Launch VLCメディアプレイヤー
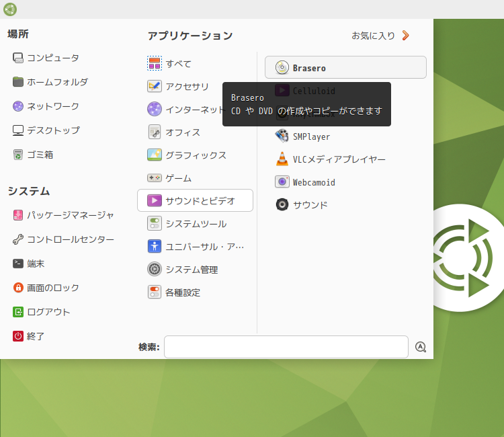Image resolution: width=504 pixels, height=437 pixels. click(345, 159)
